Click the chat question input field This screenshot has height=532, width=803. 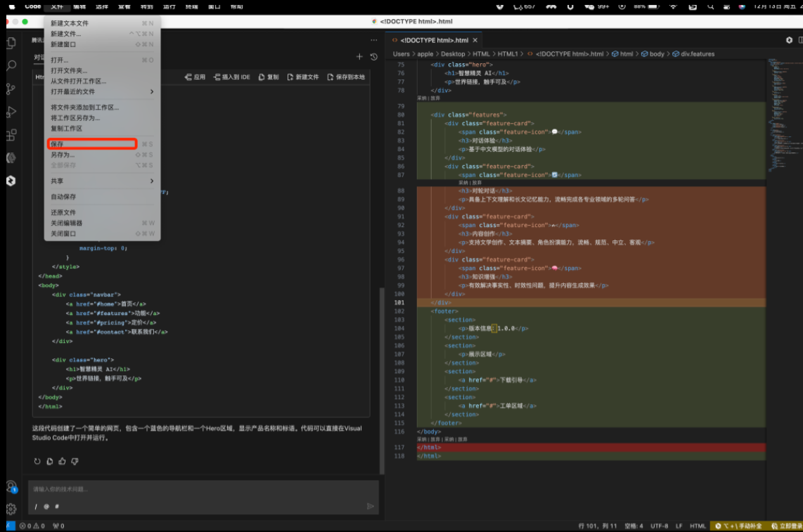coord(203,490)
